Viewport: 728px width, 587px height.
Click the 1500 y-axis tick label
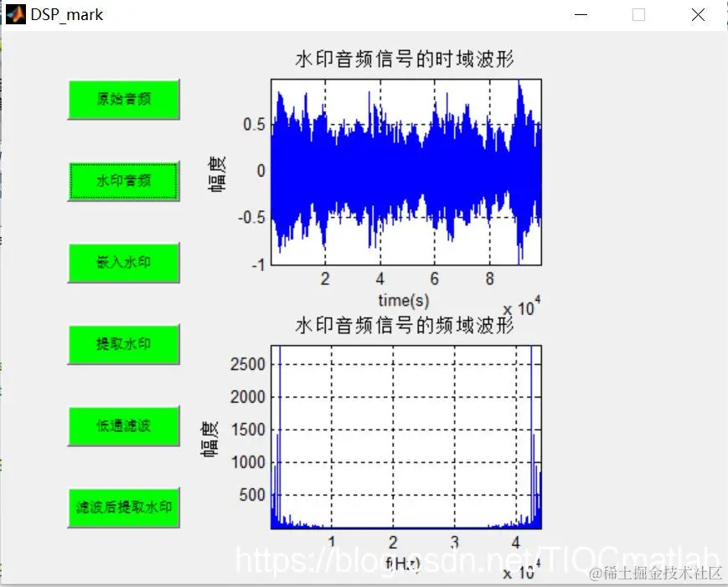[248, 430]
